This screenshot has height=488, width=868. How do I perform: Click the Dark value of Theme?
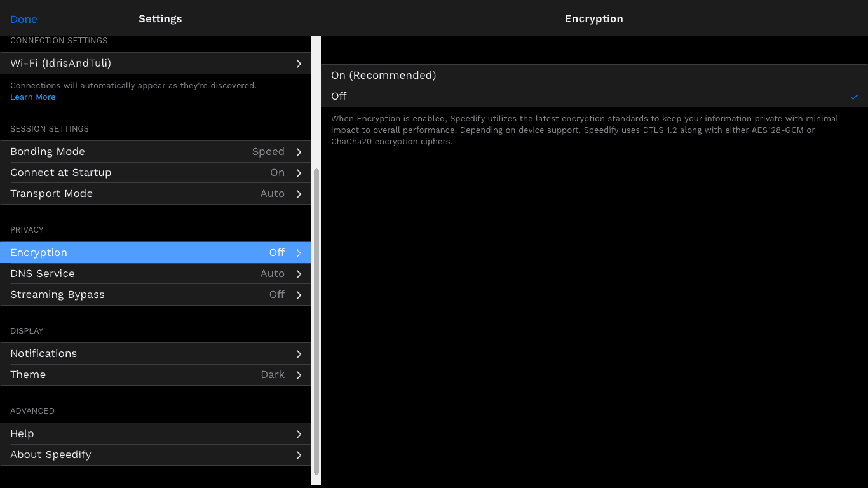[273, 375]
